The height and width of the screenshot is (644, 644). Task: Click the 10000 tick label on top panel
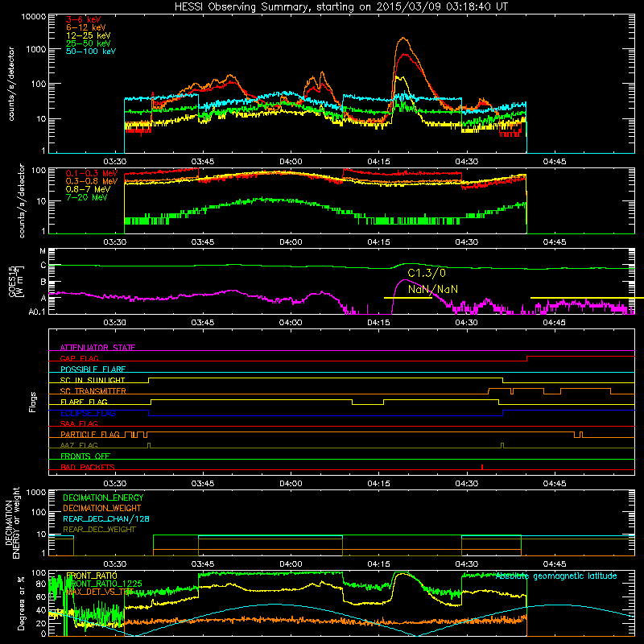[34, 16]
